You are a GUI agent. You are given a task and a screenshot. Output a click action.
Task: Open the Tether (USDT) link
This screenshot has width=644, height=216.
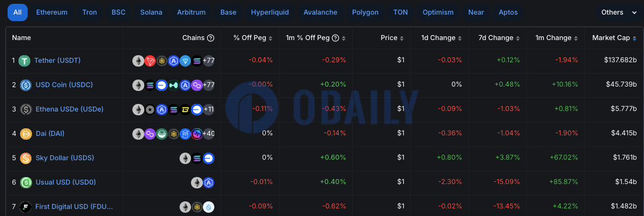point(58,61)
